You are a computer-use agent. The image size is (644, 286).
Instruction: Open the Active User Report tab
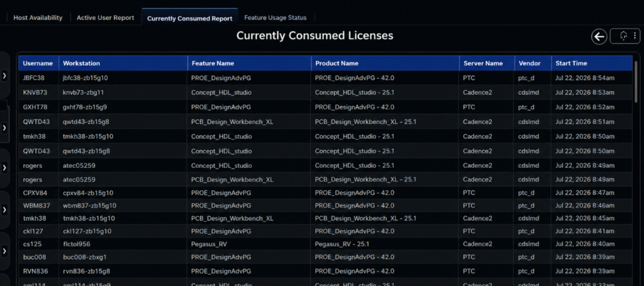pos(105,18)
